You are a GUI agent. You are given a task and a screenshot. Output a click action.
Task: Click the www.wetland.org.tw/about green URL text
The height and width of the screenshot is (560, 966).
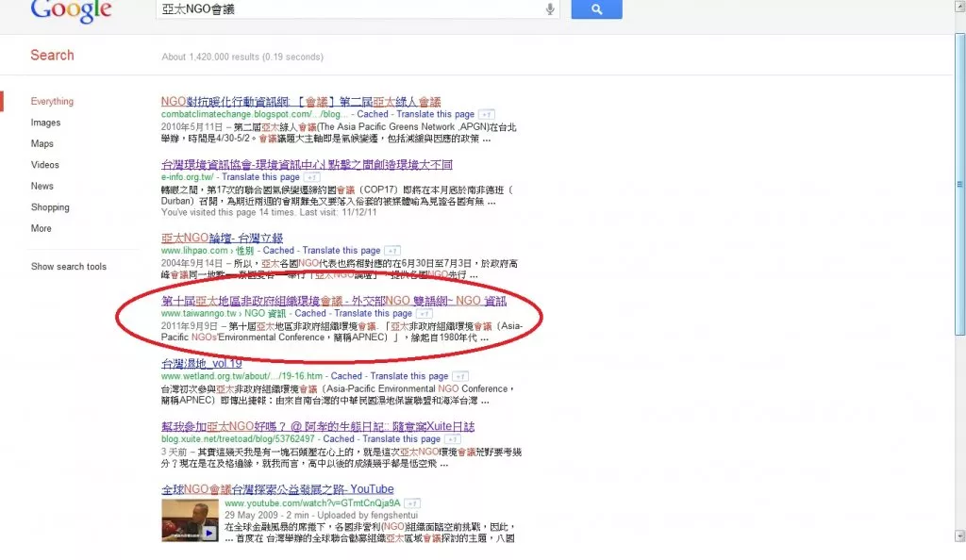click(x=241, y=376)
